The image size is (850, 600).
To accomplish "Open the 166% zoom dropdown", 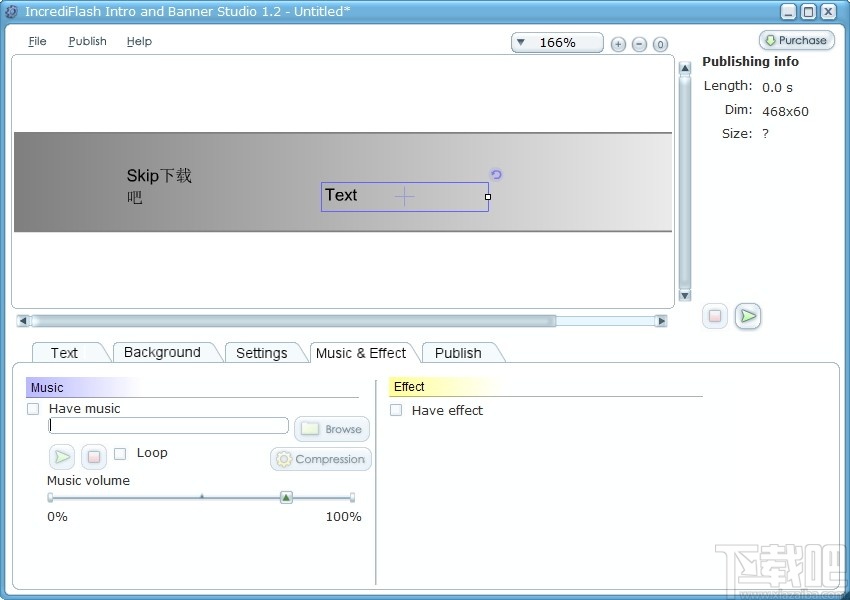I will 557,42.
